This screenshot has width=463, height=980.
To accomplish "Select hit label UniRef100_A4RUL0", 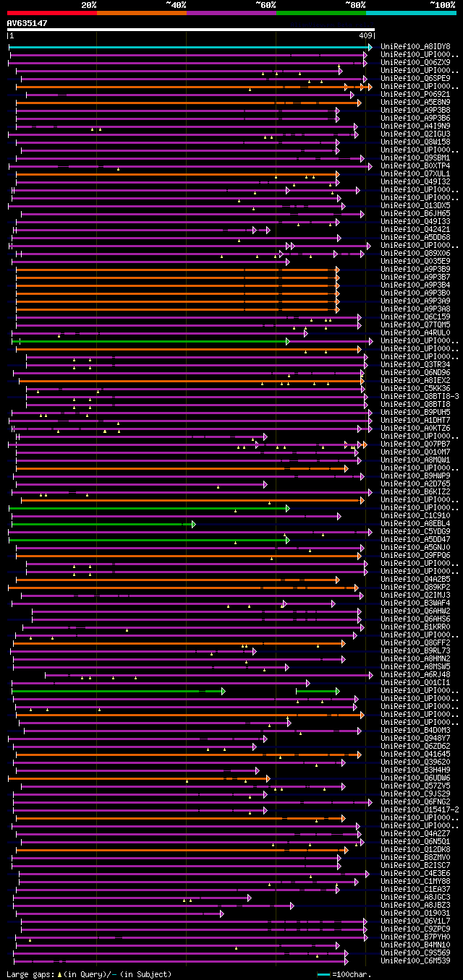I will pyautogui.click(x=417, y=333).
